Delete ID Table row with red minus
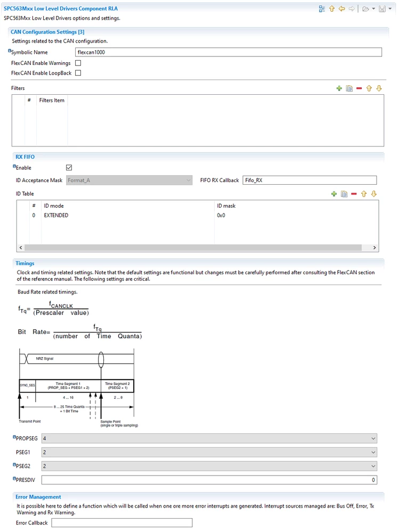 [x=354, y=194]
